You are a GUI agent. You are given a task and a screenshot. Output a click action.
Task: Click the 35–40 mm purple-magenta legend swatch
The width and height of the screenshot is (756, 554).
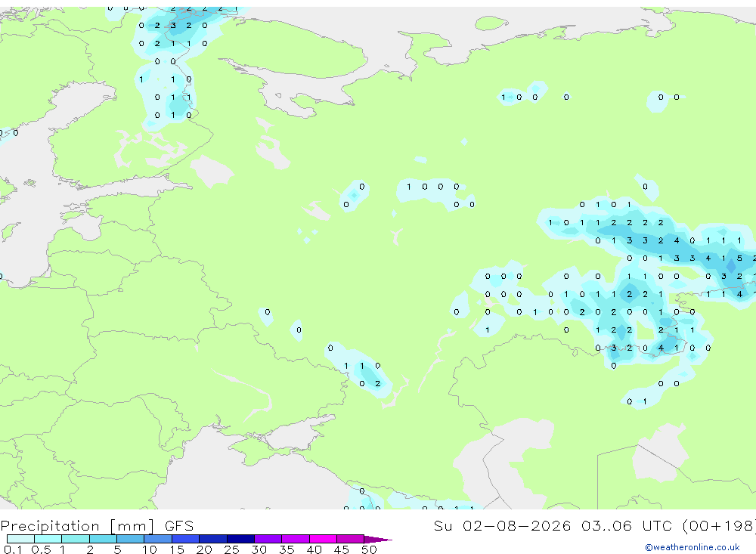(296, 539)
